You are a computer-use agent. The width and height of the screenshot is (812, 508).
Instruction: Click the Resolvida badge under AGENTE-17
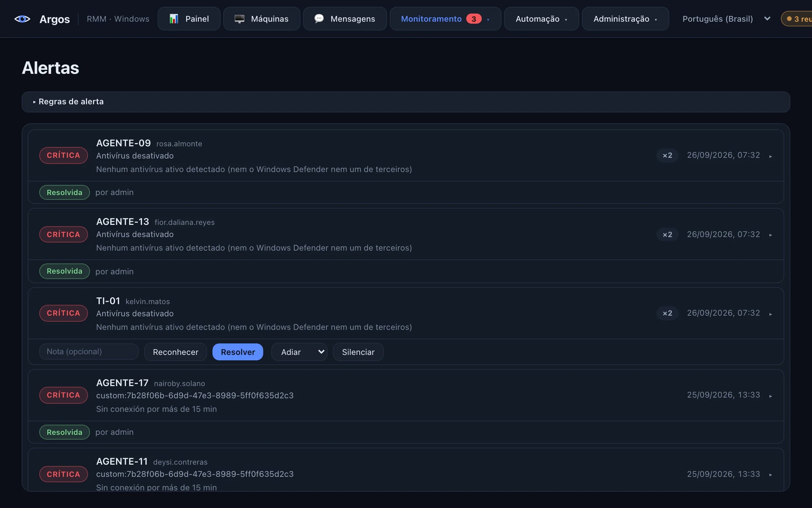(x=65, y=432)
